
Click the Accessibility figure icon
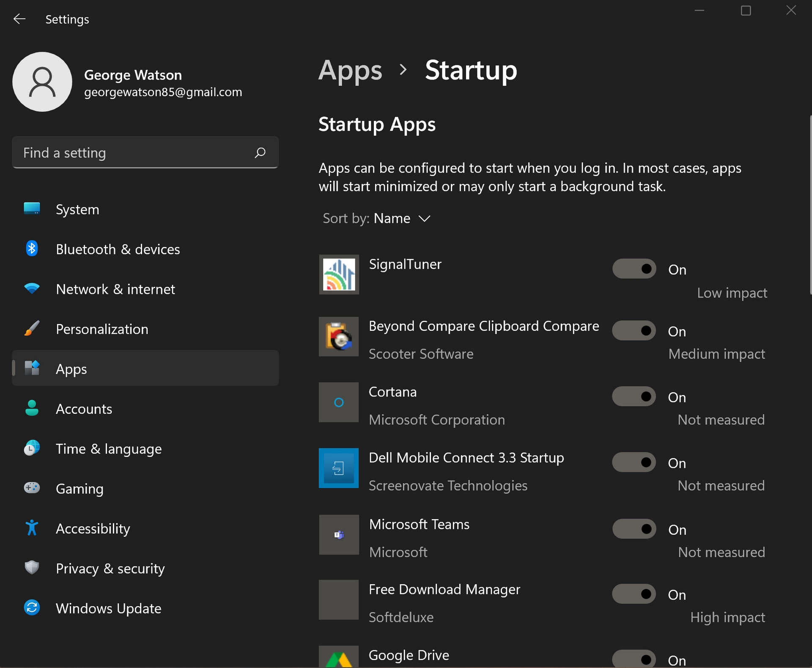tap(32, 528)
